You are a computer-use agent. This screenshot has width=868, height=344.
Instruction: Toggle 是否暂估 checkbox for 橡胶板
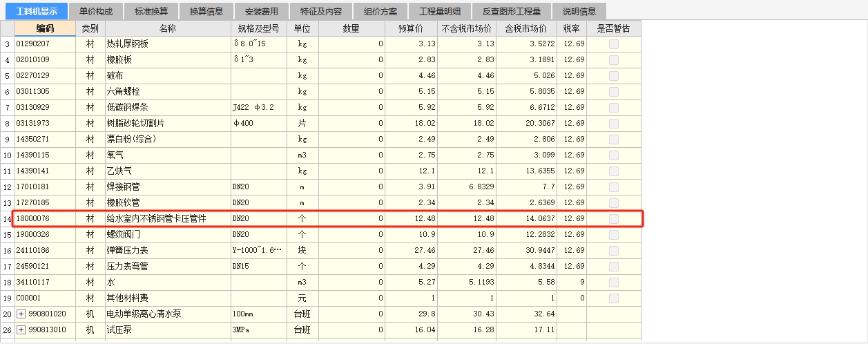613,59
